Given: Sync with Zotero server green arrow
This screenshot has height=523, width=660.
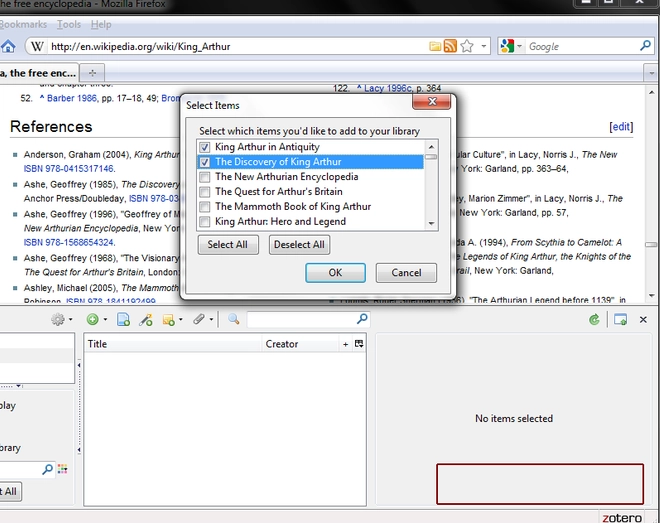Looking at the screenshot, I should [x=594, y=320].
